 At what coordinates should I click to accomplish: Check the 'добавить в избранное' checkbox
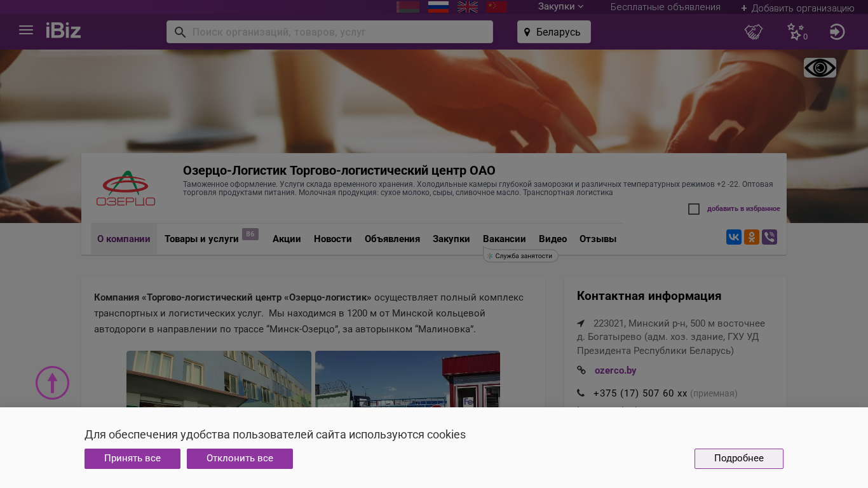pyautogui.click(x=694, y=209)
